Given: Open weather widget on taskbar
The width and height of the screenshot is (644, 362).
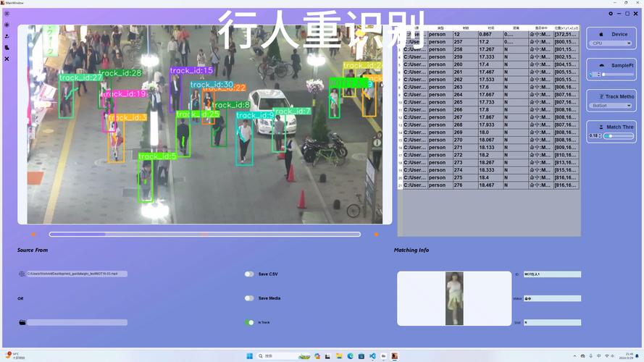Looking at the screenshot, I should [14, 355].
